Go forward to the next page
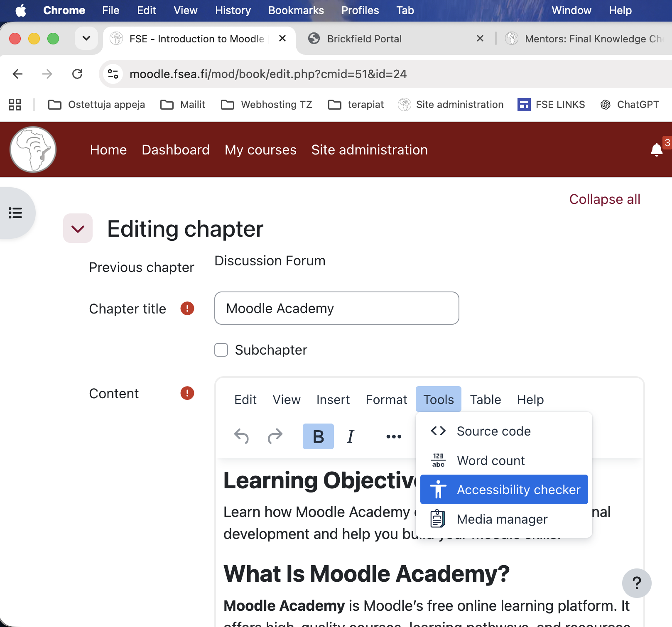 pyautogui.click(x=47, y=74)
